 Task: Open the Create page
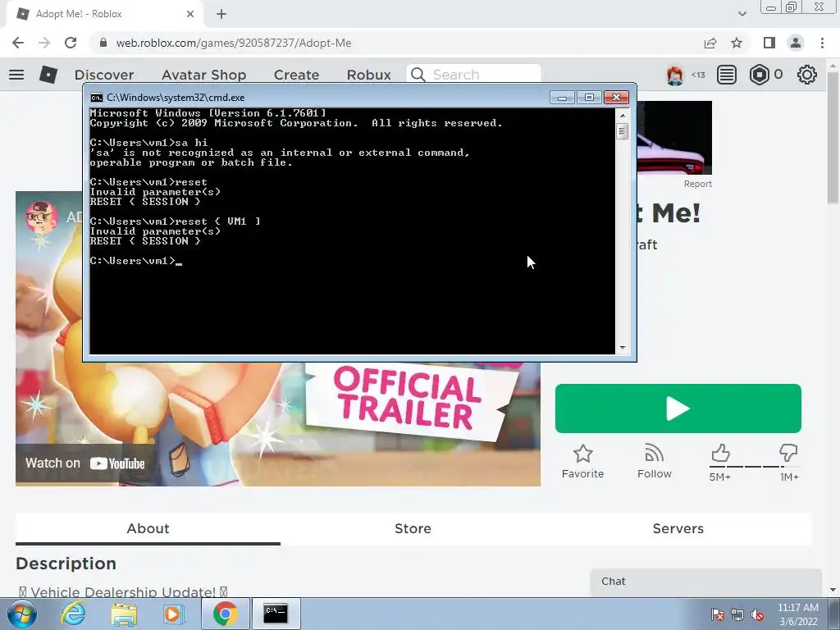click(x=296, y=75)
